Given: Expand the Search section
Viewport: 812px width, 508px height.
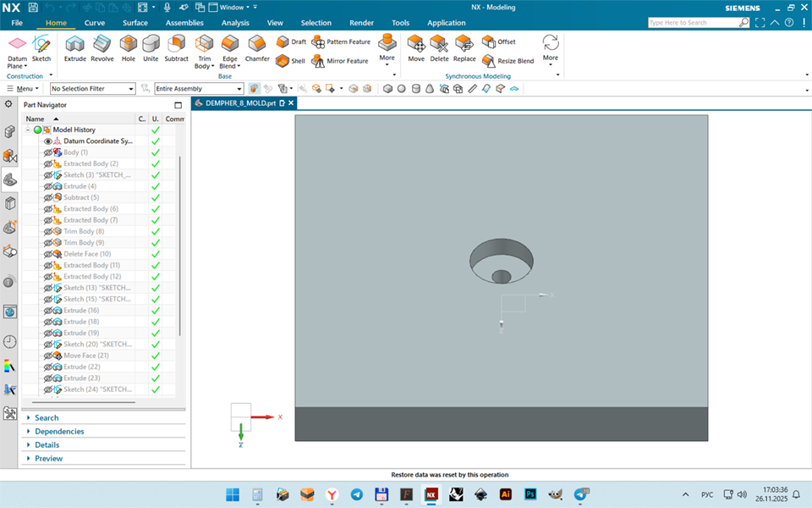Looking at the screenshot, I should 46,417.
